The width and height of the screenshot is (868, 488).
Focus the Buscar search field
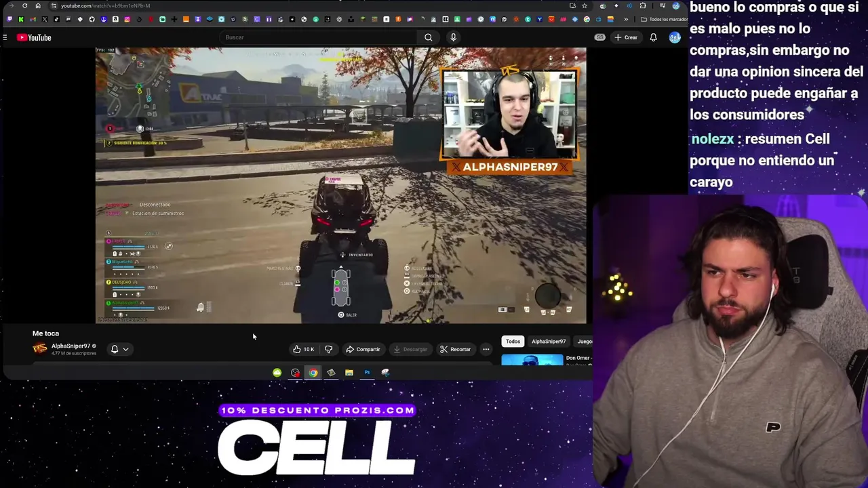[x=319, y=37]
